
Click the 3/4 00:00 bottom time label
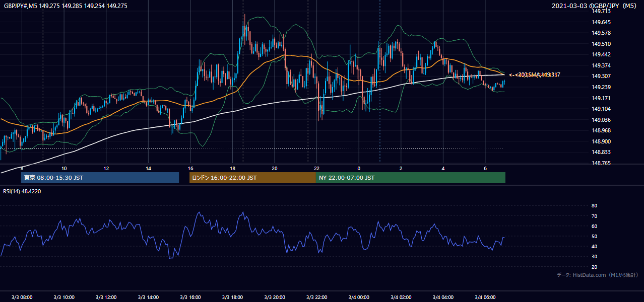pyautogui.click(x=359, y=297)
